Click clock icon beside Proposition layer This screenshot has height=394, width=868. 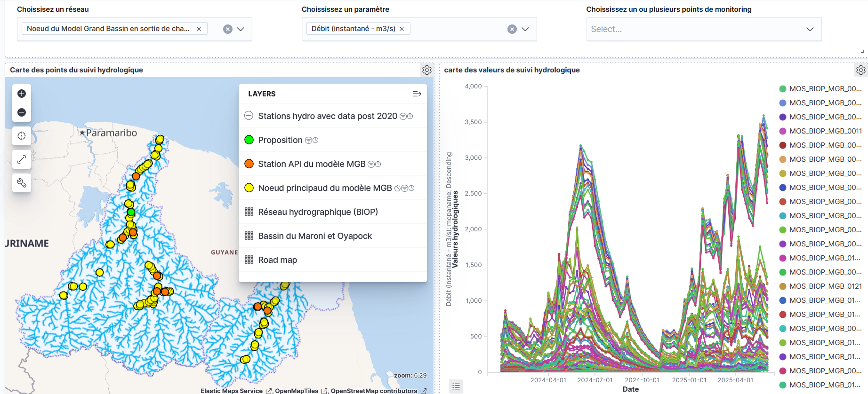pyautogui.click(x=315, y=140)
